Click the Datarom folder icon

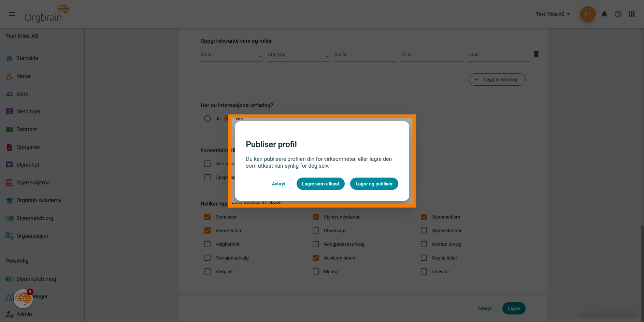click(10, 129)
